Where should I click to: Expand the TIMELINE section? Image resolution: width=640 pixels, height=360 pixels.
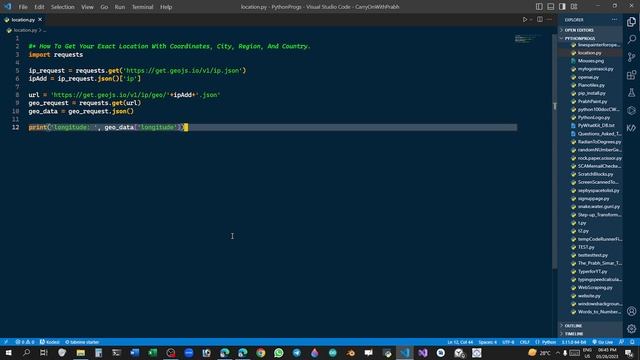click(590, 334)
